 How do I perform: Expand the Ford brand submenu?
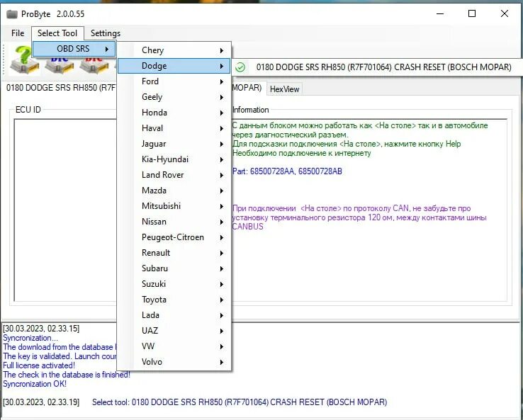point(174,81)
